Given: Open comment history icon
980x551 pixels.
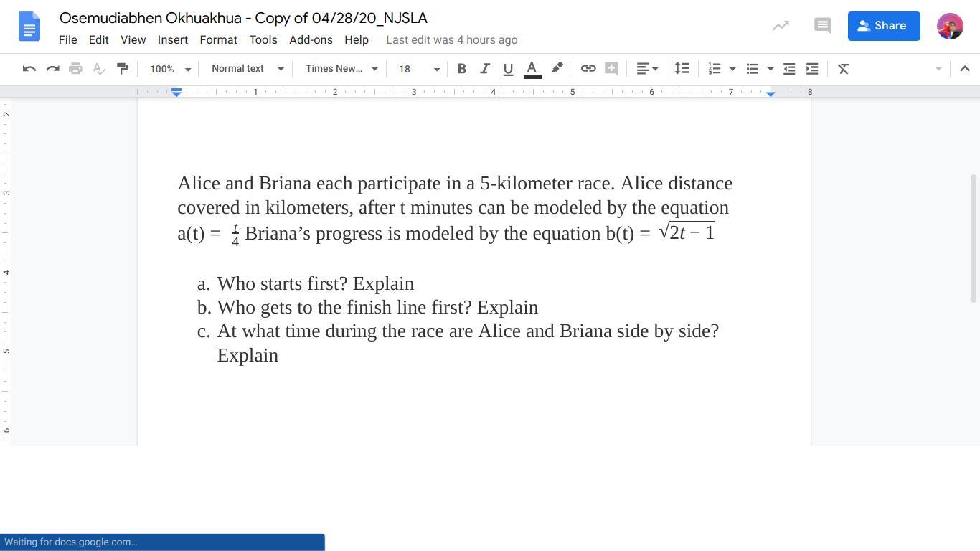Looking at the screenshot, I should click(x=822, y=26).
